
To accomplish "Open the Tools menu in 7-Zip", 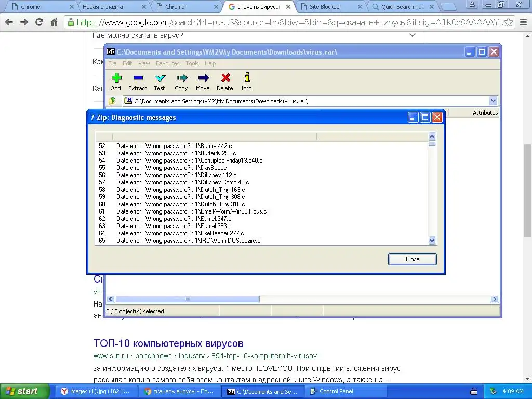I will point(192,63).
